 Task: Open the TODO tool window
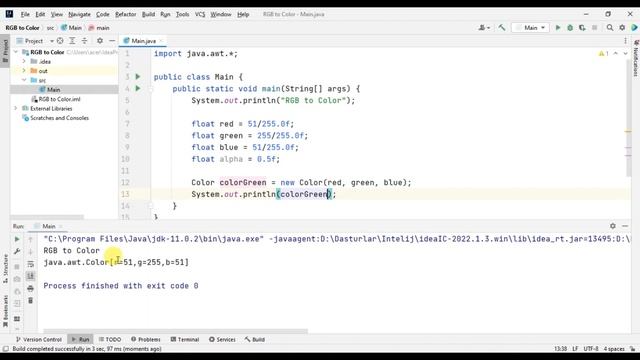[110, 339]
